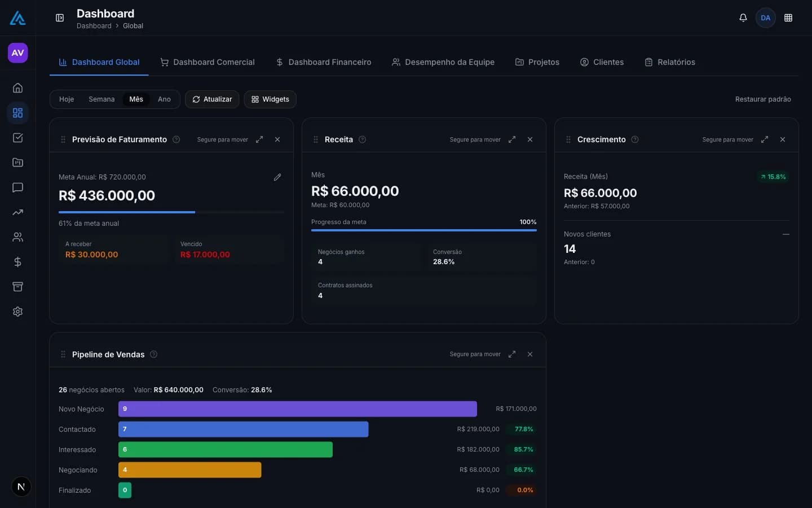Go to the Projetos tab
Viewport: 812px width, 508px height.
[537, 62]
